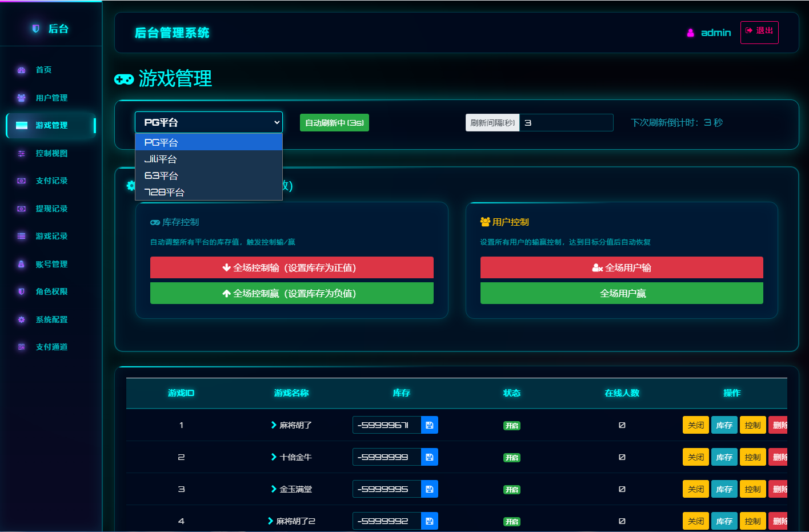The image size is (809, 532).
Task: Click the 全场用户赢 button
Action: pos(622,293)
